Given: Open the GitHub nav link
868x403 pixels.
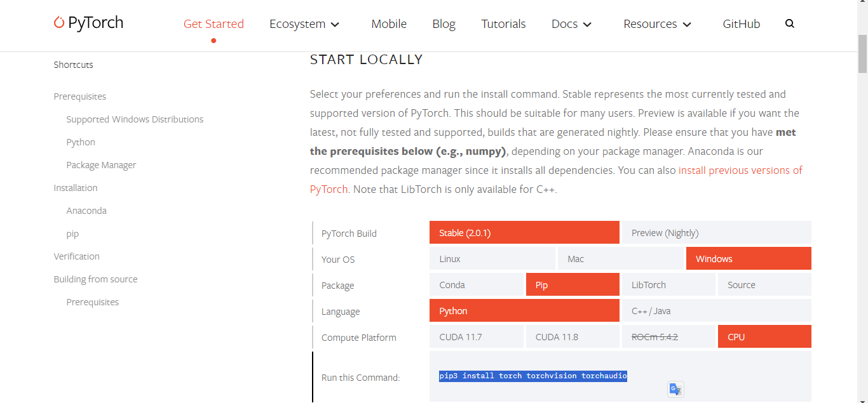Looking at the screenshot, I should click(741, 23).
